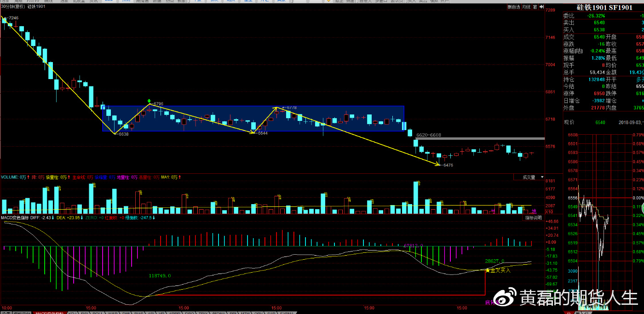Click the 涨停 value 6950
This screenshot has width=644, height=314.
coord(599,94)
